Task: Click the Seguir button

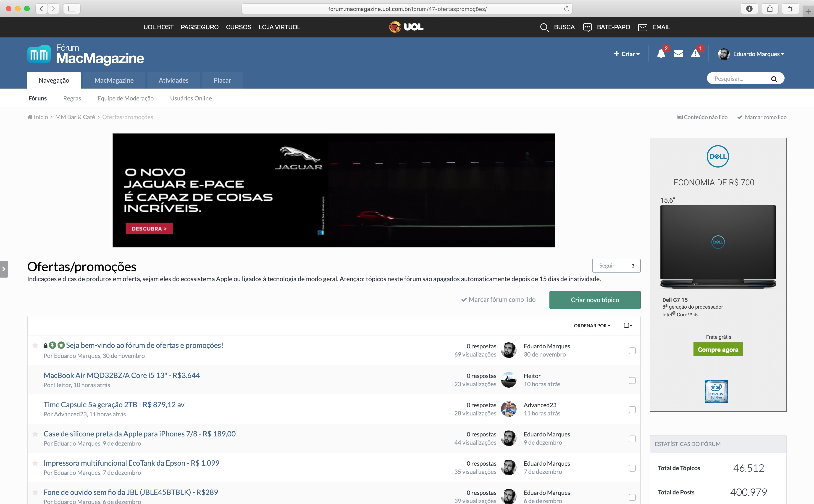Action: click(x=616, y=266)
